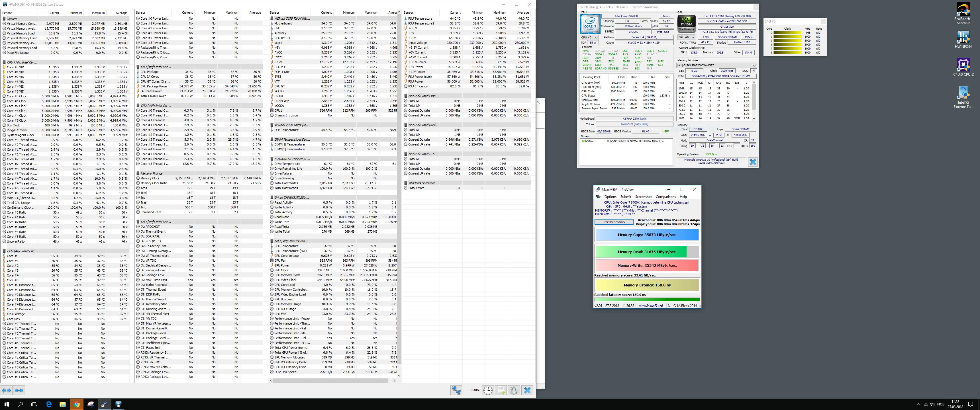Open the GPU #0 selector dropdown
Image resolution: width=980 pixels, height=410 pixels.
686,37
